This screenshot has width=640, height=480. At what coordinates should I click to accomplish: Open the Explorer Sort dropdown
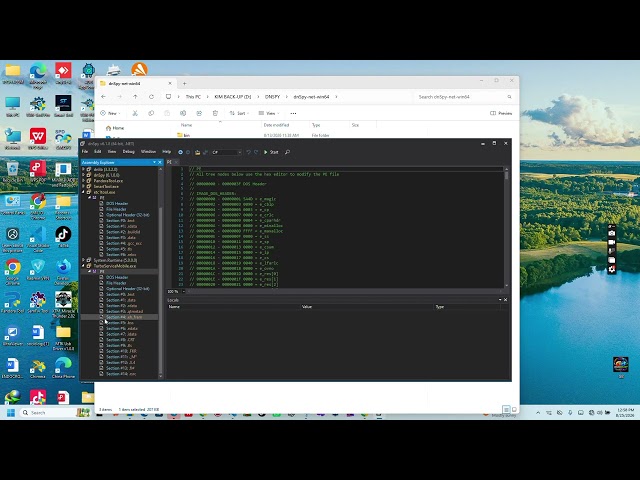tap(239, 113)
